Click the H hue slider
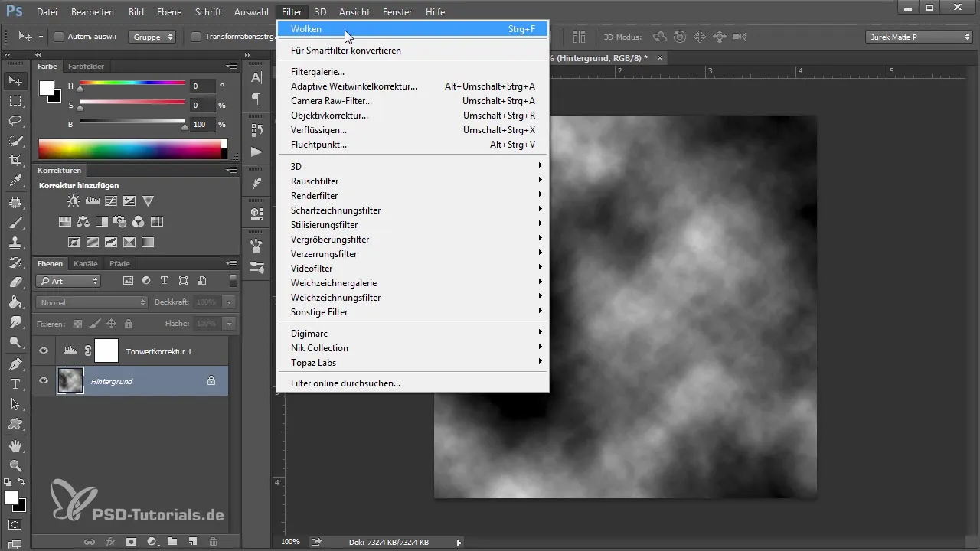The image size is (980, 551). click(x=132, y=83)
